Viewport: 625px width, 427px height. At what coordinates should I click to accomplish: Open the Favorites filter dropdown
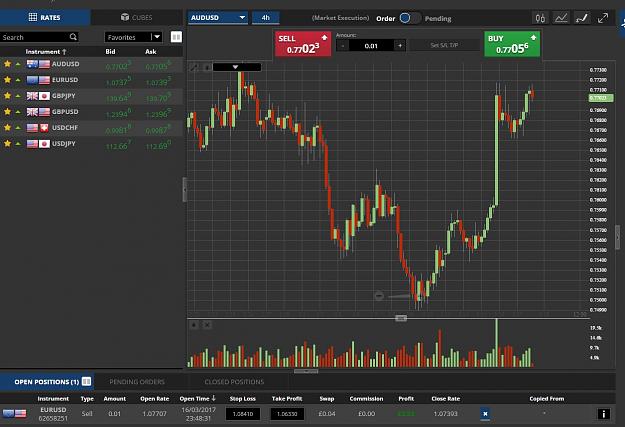click(x=133, y=37)
